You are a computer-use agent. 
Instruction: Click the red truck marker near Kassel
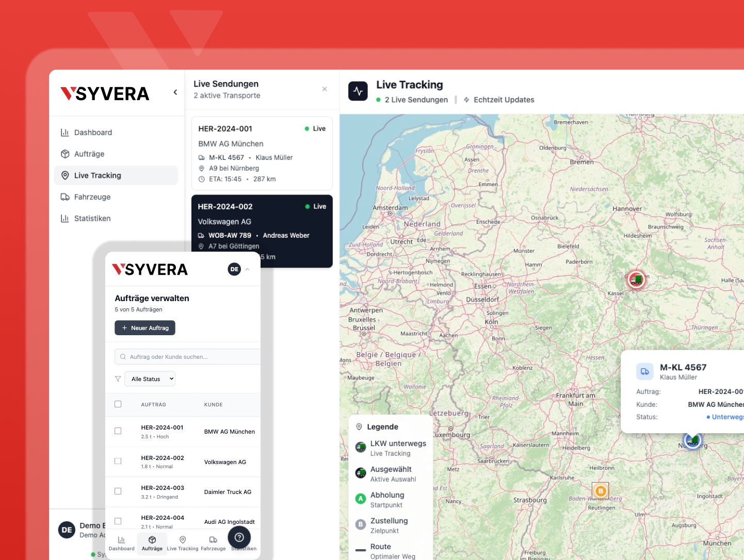click(x=636, y=280)
